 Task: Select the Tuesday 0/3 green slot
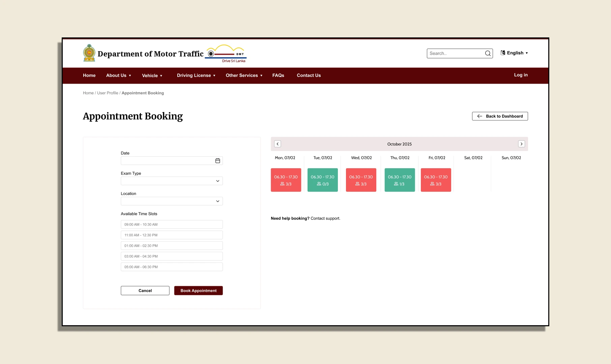pos(323,180)
